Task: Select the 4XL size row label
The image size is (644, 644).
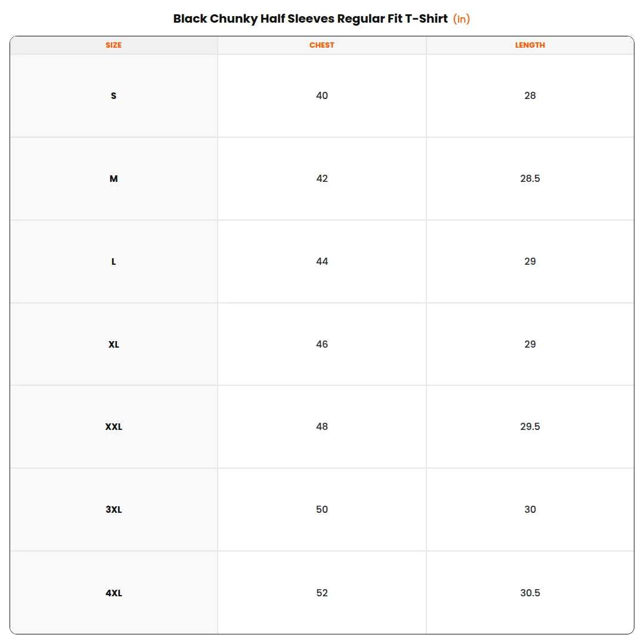Action: (114, 593)
